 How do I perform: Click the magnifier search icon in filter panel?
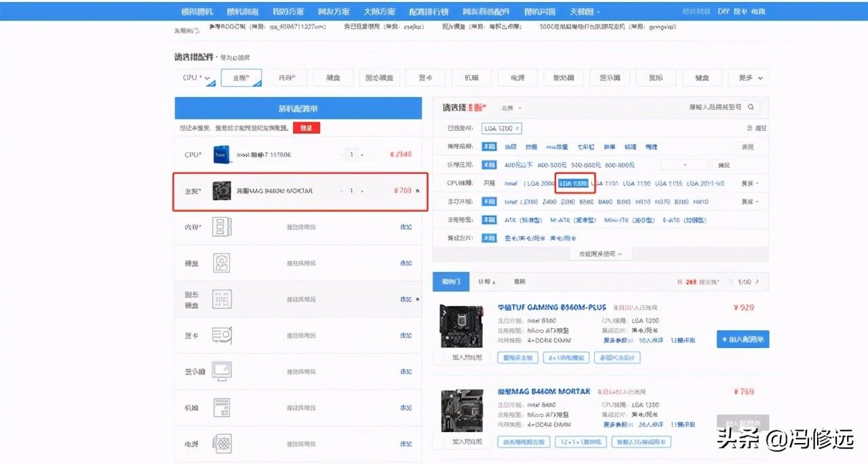[751, 107]
